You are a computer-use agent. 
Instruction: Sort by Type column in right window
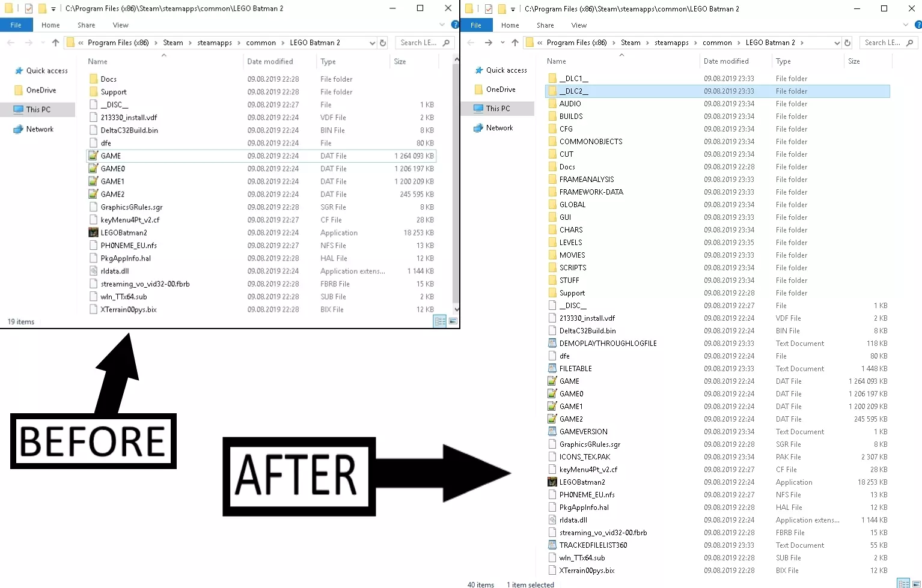coord(783,61)
